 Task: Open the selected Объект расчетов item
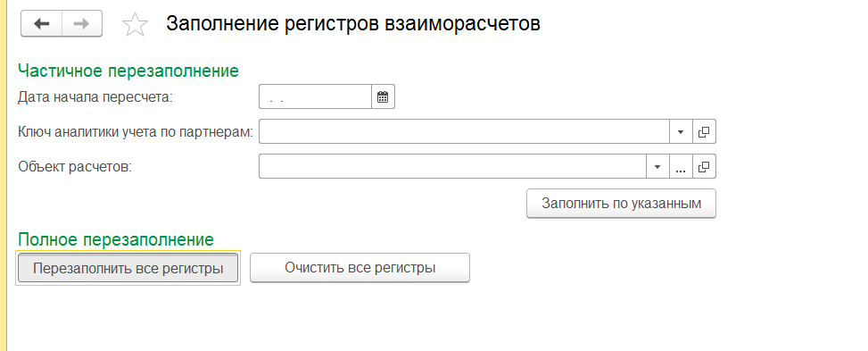click(704, 166)
